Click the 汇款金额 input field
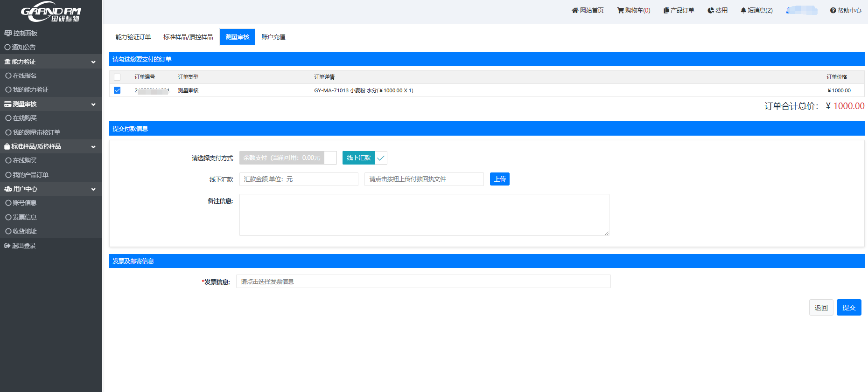 point(299,179)
